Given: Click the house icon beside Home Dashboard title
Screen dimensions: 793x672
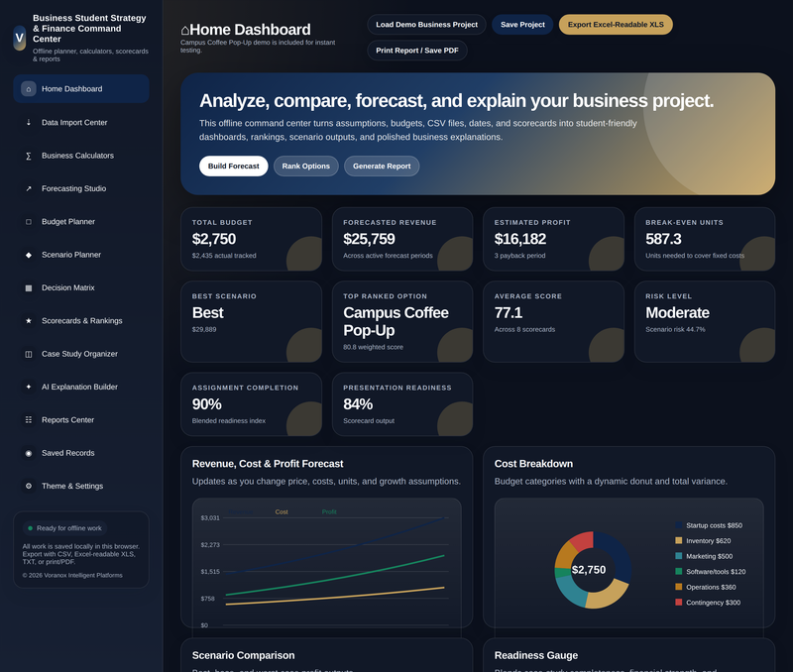Looking at the screenshot, I should [x=185, y=31].
